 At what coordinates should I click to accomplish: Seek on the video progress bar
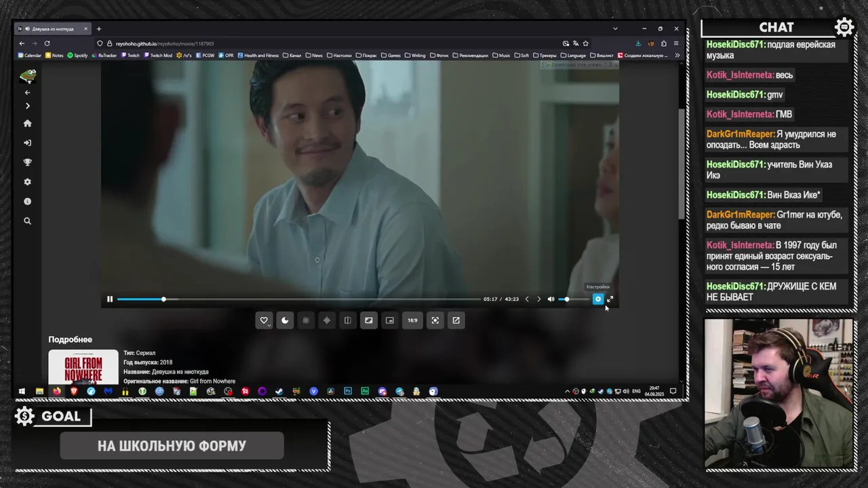(x=298, y=299)
